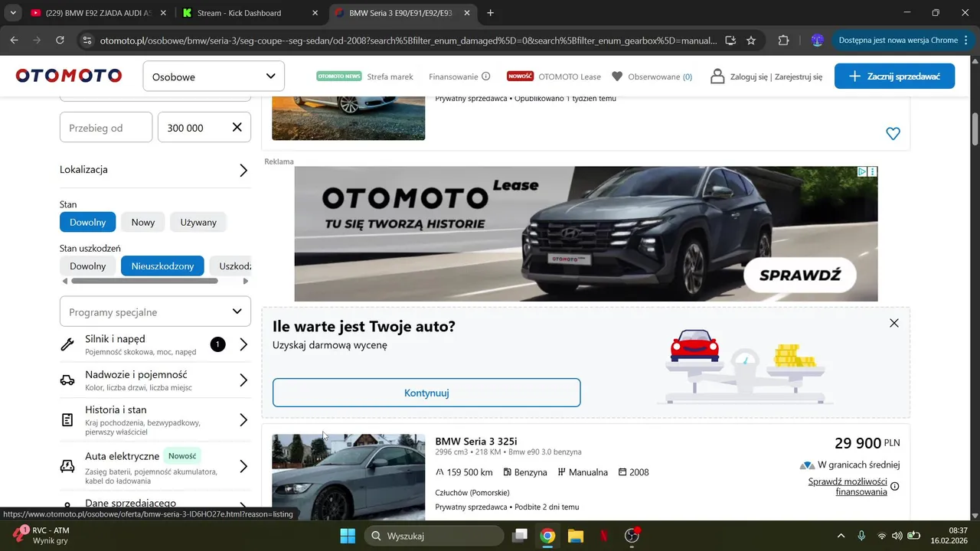The height and width of the screenshot is (551, 980).
Task: Bookmark this page with the star icon
Action: pyautogui.click(x=751, y=41)
